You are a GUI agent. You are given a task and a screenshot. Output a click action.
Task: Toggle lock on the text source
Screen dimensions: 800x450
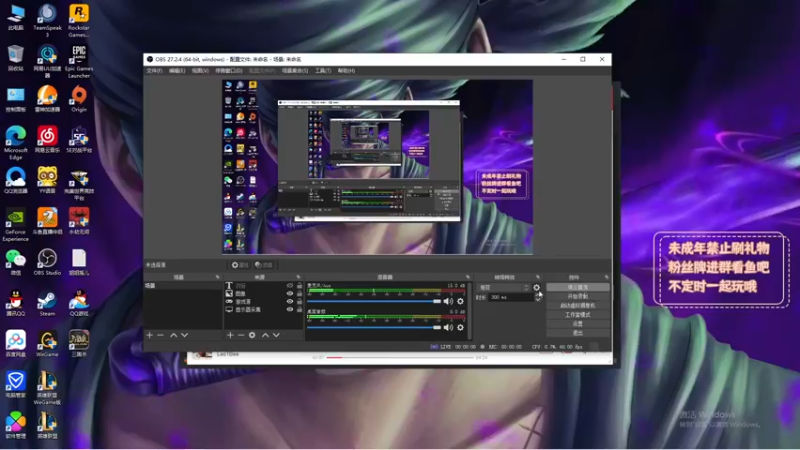click(x=299, y=286)
